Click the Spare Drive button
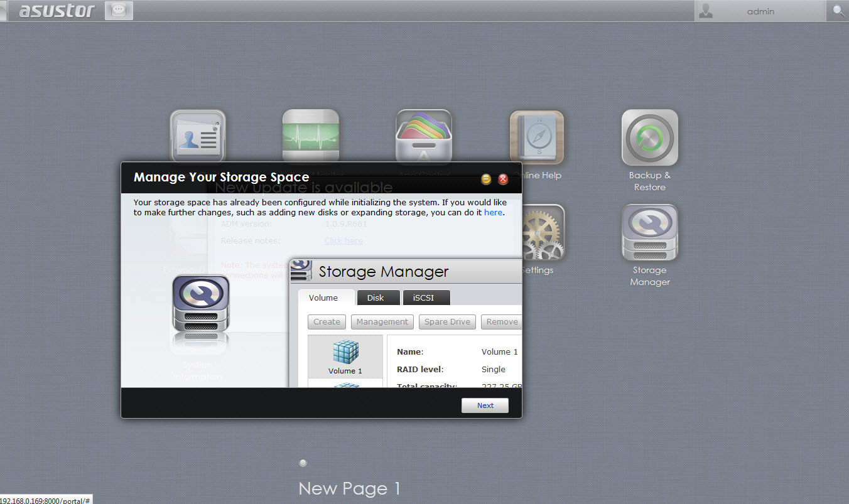Viewport: 849px width, 504px height. pyautogui.click(x=447, y=322)
